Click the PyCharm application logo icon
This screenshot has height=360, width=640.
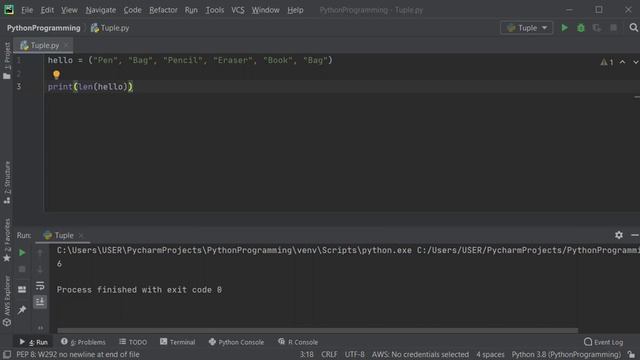pos(9,9)
